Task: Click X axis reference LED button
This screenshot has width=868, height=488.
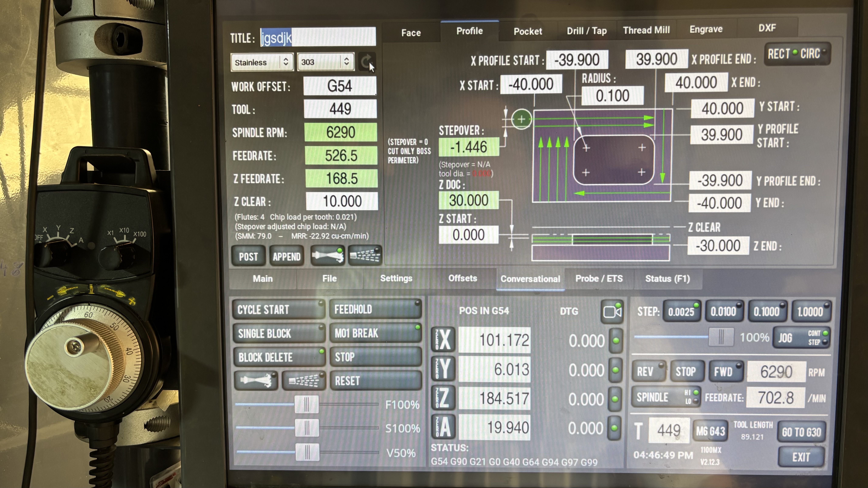Action: pos(616,341)
